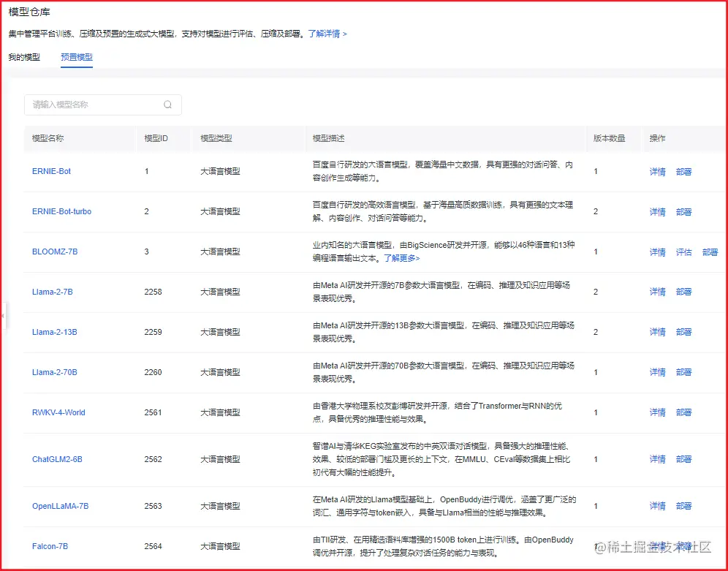This screenshot has height=571, width=728.
Task: Select model ID cell 2258
Action: 153,292
